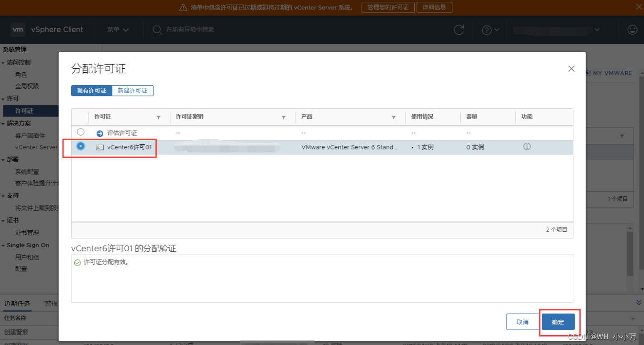Image resolution: width=644 pixels, height=345 pixels.
Task: Collapse the 部署 tree section
Action: click(x=3, y=160)
